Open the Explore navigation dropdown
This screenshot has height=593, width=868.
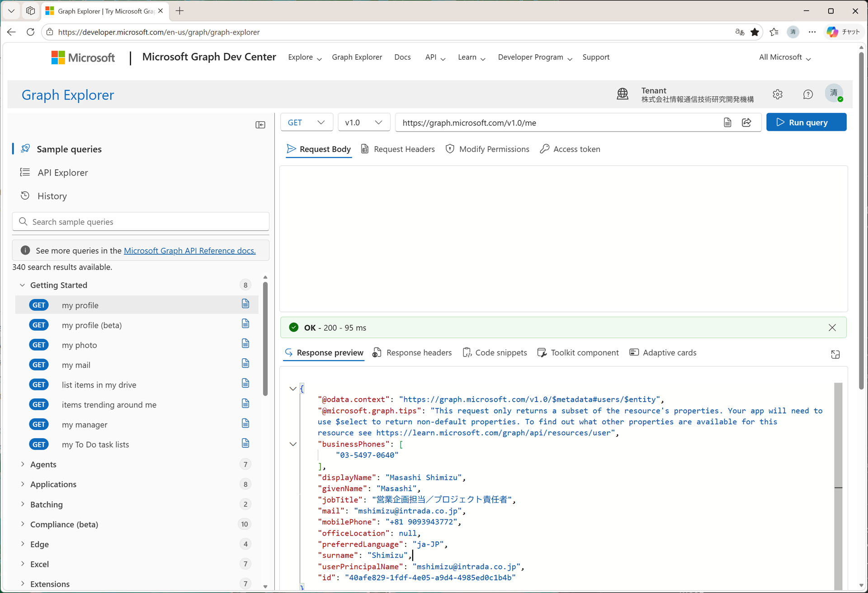[x=305, y=57]
